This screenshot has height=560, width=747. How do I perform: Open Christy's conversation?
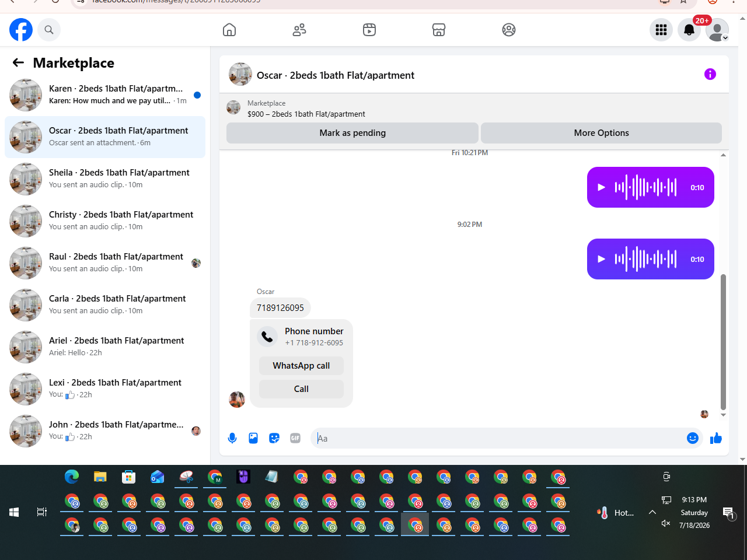coord(105,221)
